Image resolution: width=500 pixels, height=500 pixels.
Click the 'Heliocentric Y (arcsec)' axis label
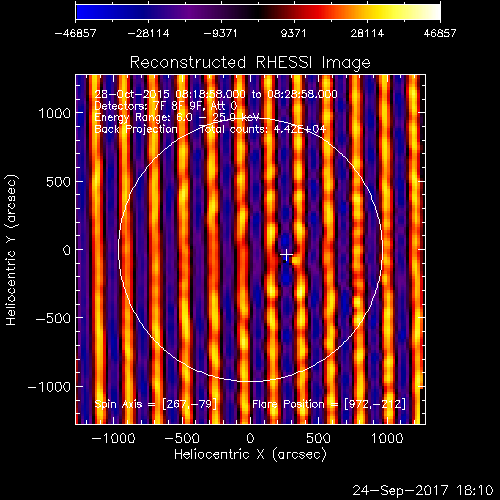(x=11, y=250)
